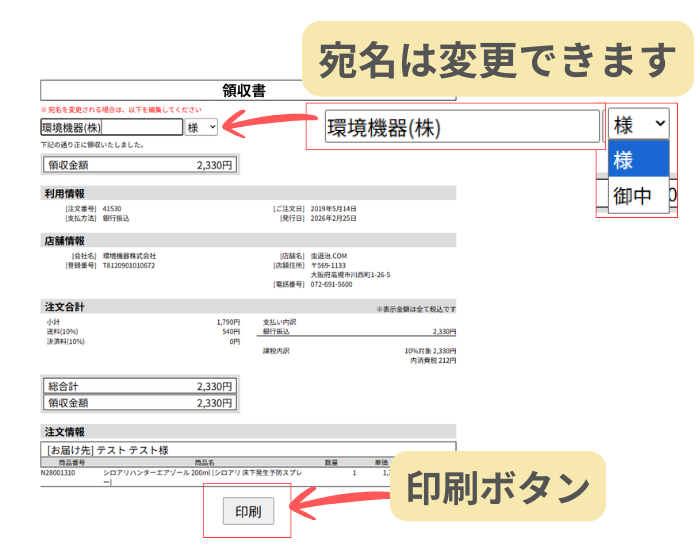Click the 課税内訳 label
Screen dimensions: 700x560
point(276,351)
